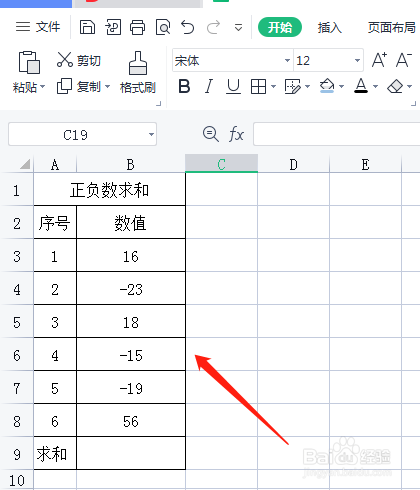Expand the borders dropdown arrow
This screenshot has height=490, width=420.
(273, 87)
